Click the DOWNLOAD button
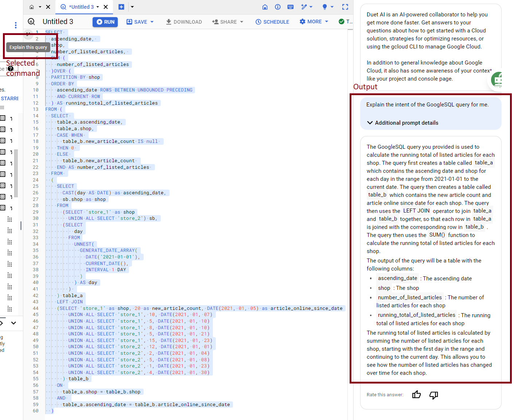The width and height of the screenshot is (514, 420). pyautogui.click(x=184, y=22)
